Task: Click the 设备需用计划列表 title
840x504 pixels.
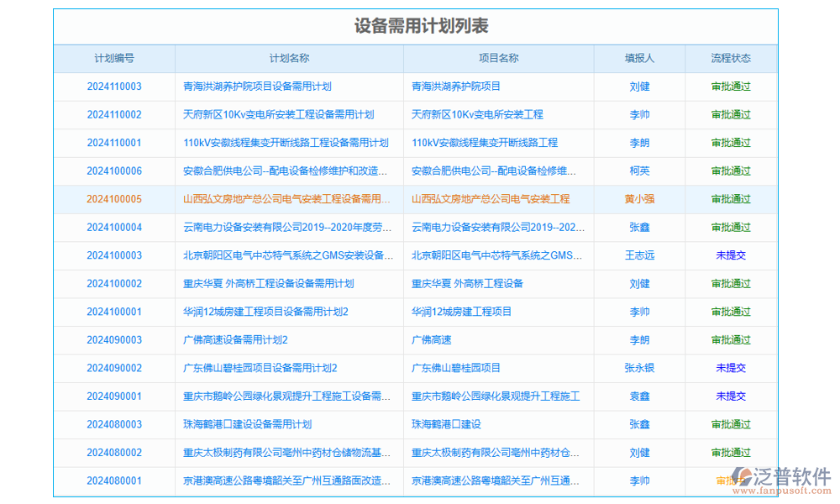Action: pyautogui.click(x=420, y=25)
